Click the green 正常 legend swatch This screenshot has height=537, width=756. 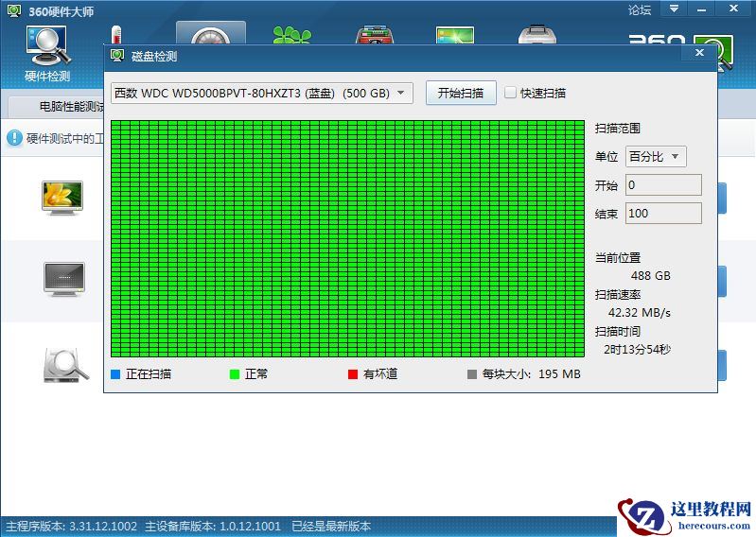pyautogui.click(x=235, y=374)
